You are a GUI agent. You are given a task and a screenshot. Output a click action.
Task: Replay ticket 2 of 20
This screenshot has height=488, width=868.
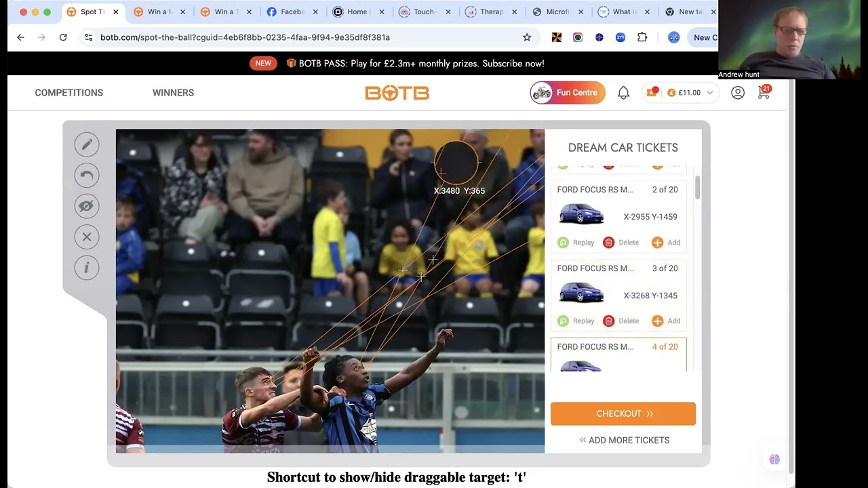[576, 243]
